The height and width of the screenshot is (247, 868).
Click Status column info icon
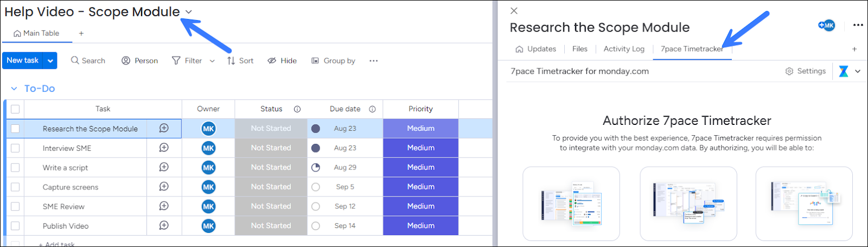pyautogui.click(x=297, y=109)
